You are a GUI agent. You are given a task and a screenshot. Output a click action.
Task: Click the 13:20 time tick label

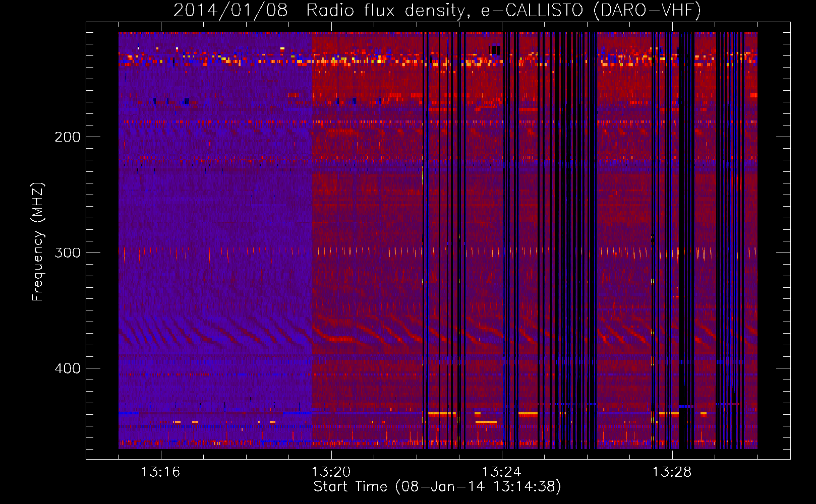click(331, 472)
